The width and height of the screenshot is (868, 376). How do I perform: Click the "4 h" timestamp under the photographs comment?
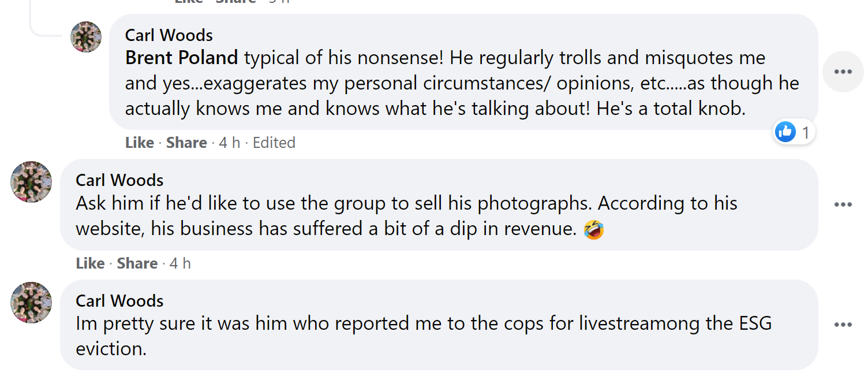[180, 263]
